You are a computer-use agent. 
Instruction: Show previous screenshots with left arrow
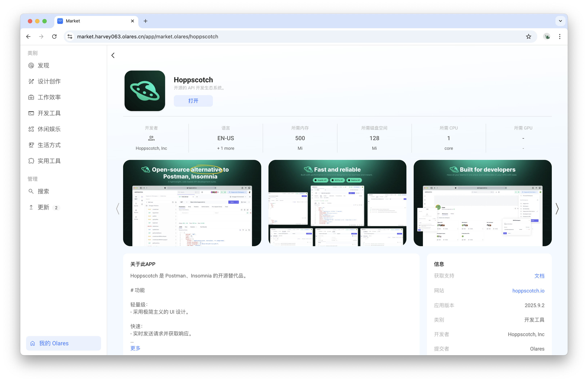pos(118,209)
